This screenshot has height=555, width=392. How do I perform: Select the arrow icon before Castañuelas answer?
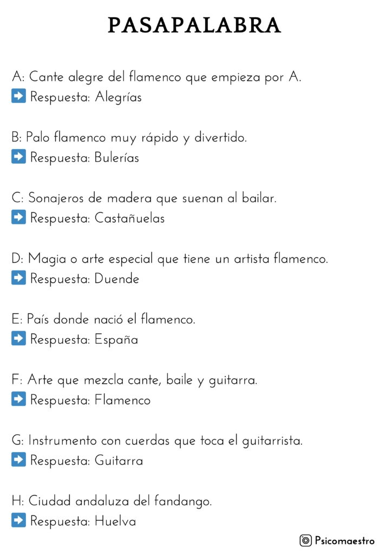(18, 218)
